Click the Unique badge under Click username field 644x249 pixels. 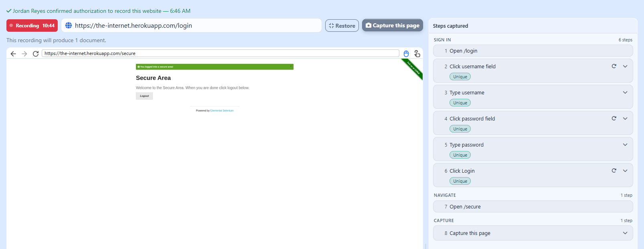(460, 77)
